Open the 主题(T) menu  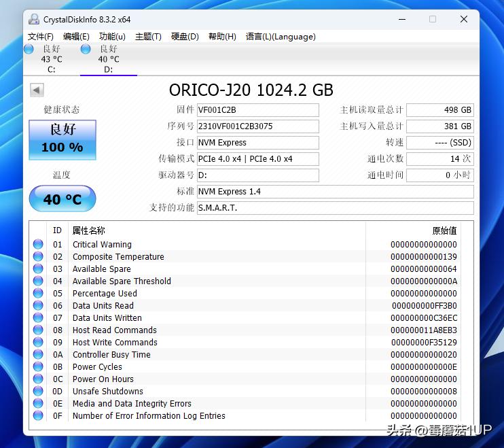(148, 37)
